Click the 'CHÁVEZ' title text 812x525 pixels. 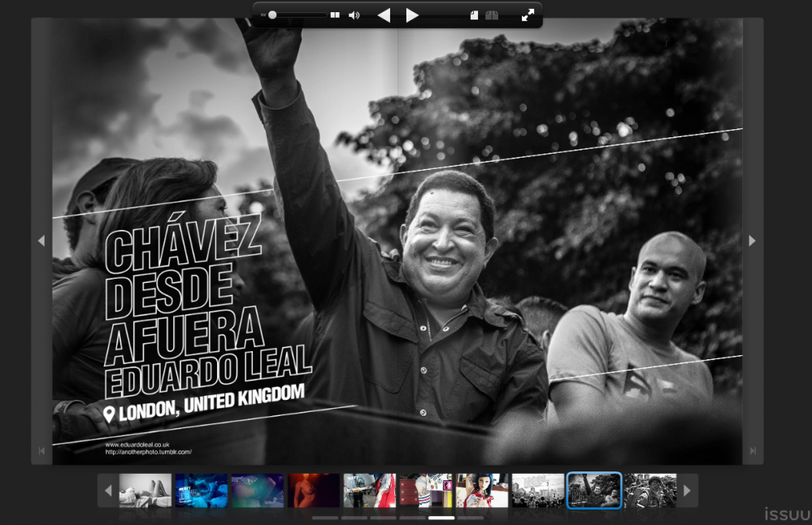[x=183, y=242]
